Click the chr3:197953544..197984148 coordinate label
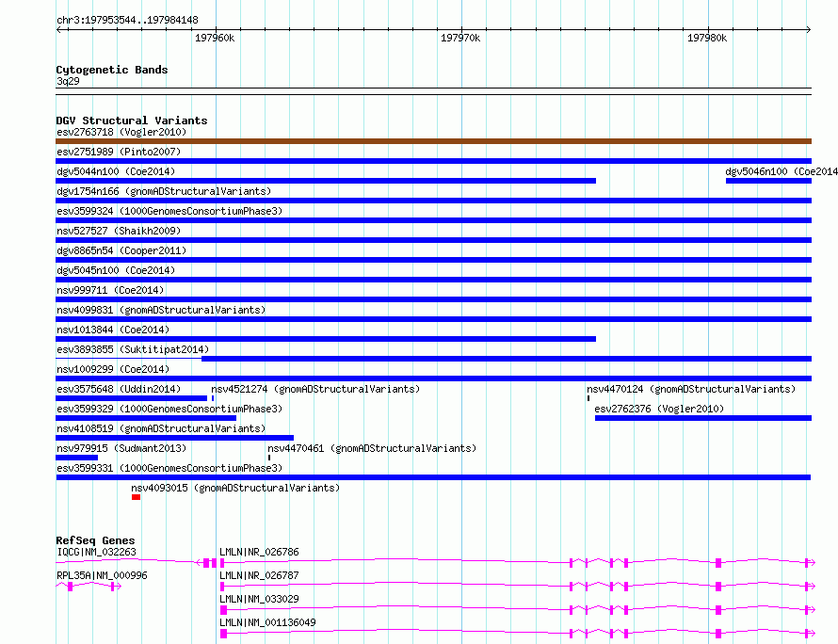This screenshot has height=644, width=838. coord(127,21)
